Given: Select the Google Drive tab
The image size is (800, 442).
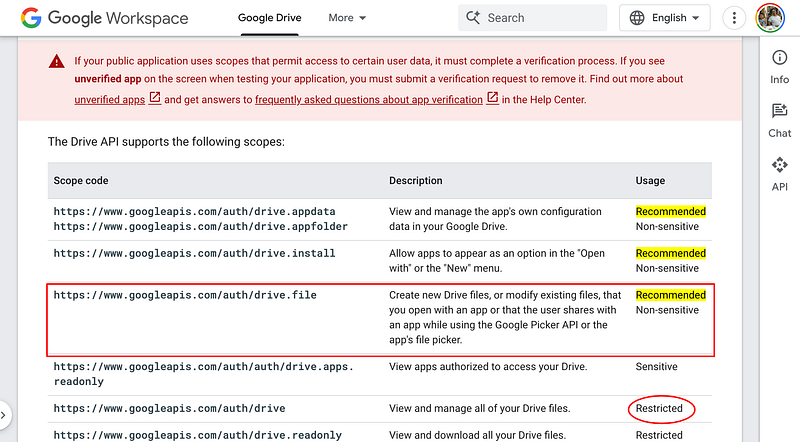Looking at the screenshot, I should click(x=271, y=18).
